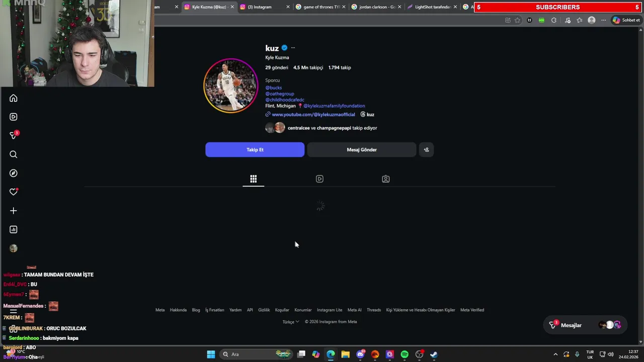This screenshot has height=362, width=644.
Task: View the 1.794 takip following list
Action: (340, 67)
